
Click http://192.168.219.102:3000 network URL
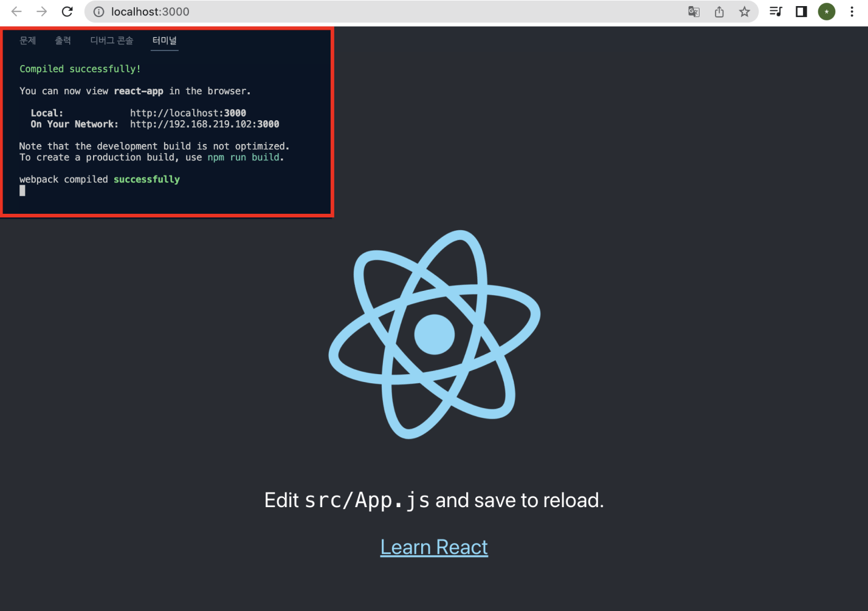[205, 124]
